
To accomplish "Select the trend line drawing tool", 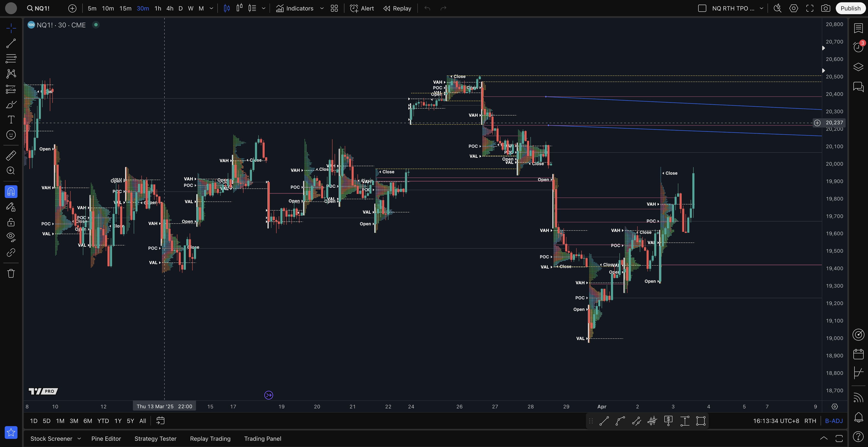I will [x=11, y=43].
